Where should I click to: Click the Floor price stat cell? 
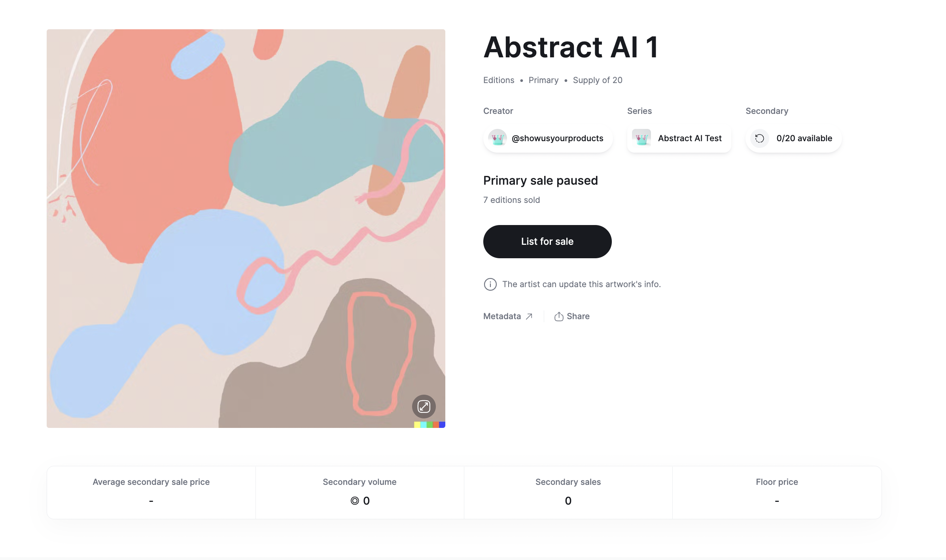pyautogui.click(x=777, y=492)
